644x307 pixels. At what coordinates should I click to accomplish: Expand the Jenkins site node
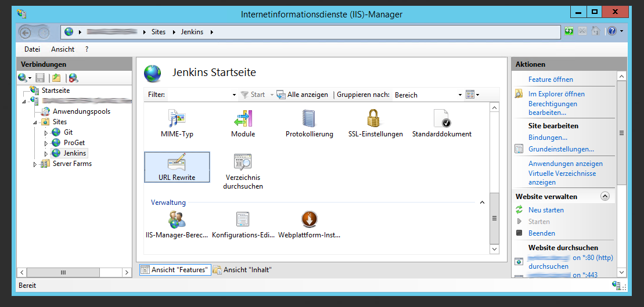[46, 153]
